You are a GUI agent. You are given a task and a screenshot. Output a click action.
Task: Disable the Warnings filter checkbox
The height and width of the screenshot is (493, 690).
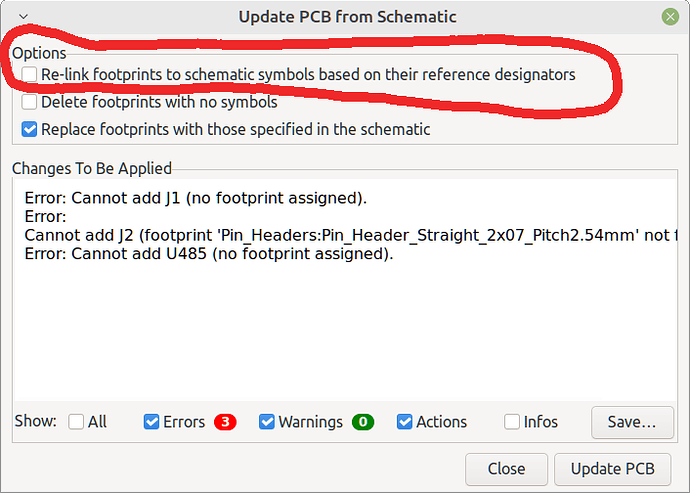(267, 422)
